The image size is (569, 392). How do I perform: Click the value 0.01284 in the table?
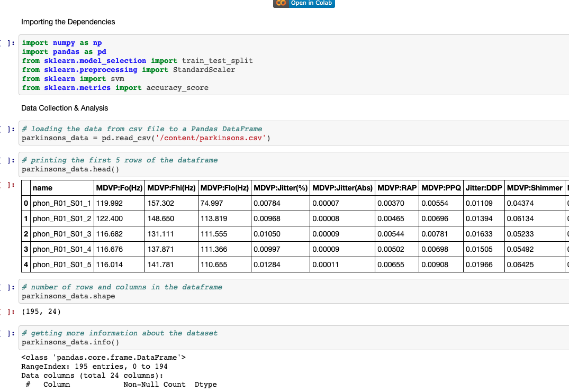coord(267,265)
